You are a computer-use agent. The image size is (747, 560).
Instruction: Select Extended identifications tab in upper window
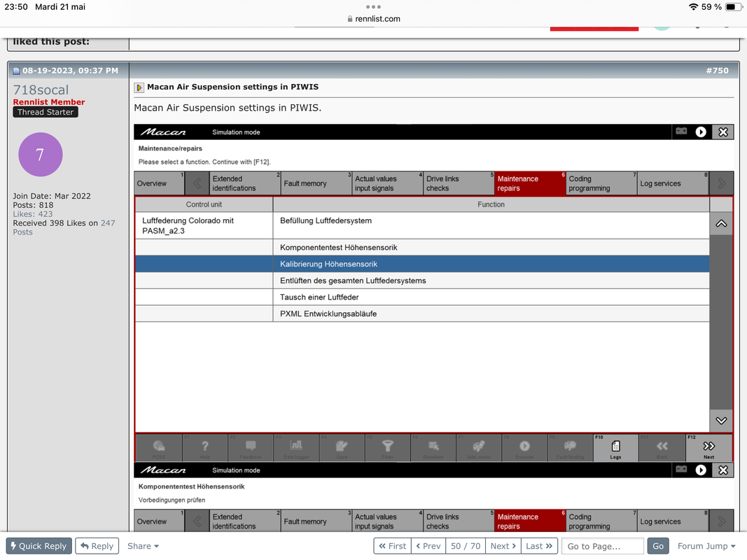(x=245, y=183)
